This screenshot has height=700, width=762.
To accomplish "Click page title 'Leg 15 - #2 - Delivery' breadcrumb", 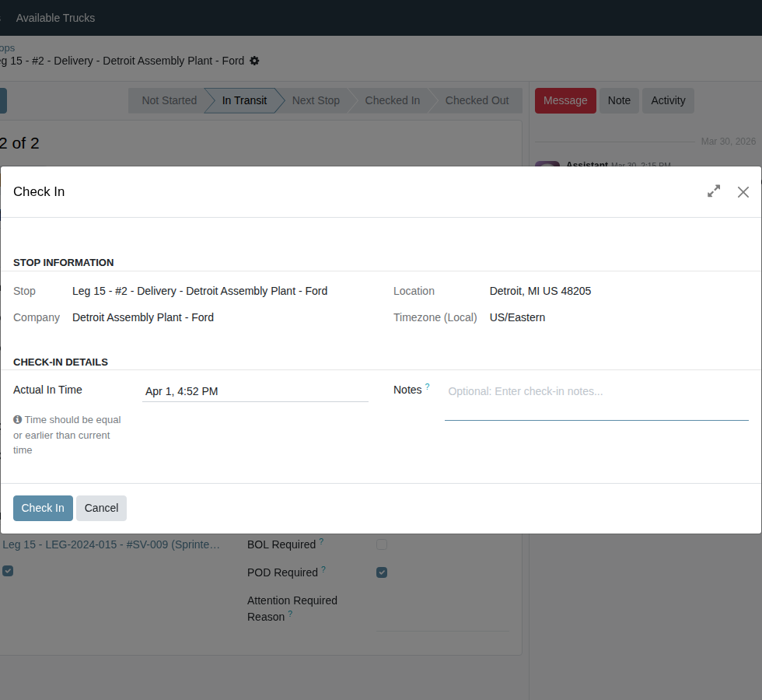I will point(122,61).
